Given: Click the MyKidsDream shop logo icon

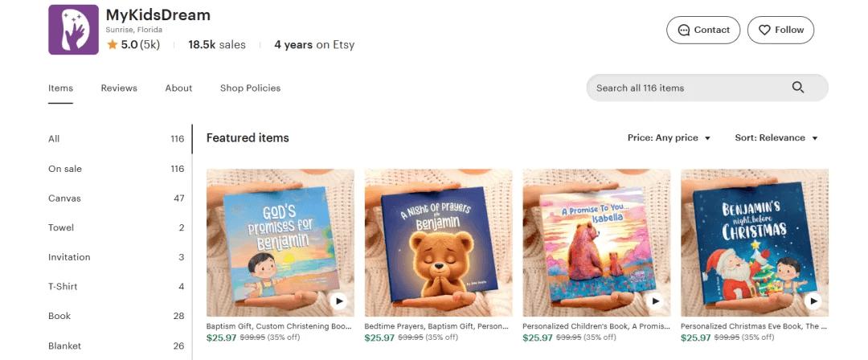Looking at the screenshot, I should 73,30.
